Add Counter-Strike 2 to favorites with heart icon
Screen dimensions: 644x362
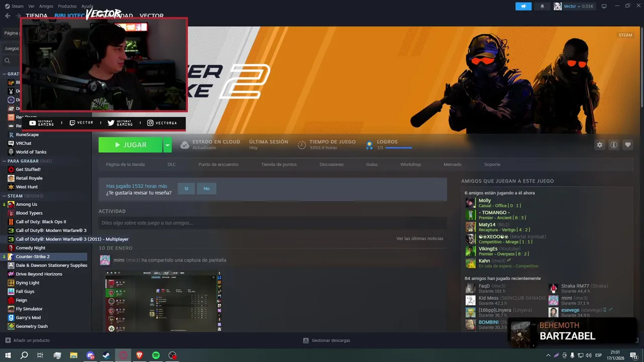pos(627,145)
